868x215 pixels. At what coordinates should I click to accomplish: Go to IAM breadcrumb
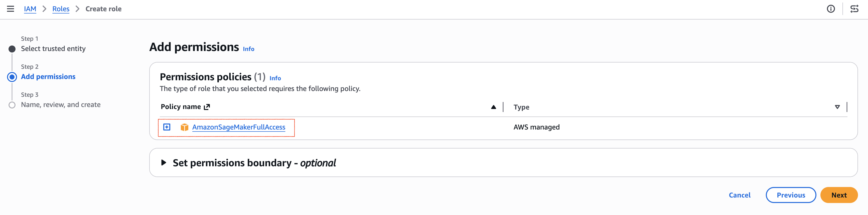click(30, 9)
